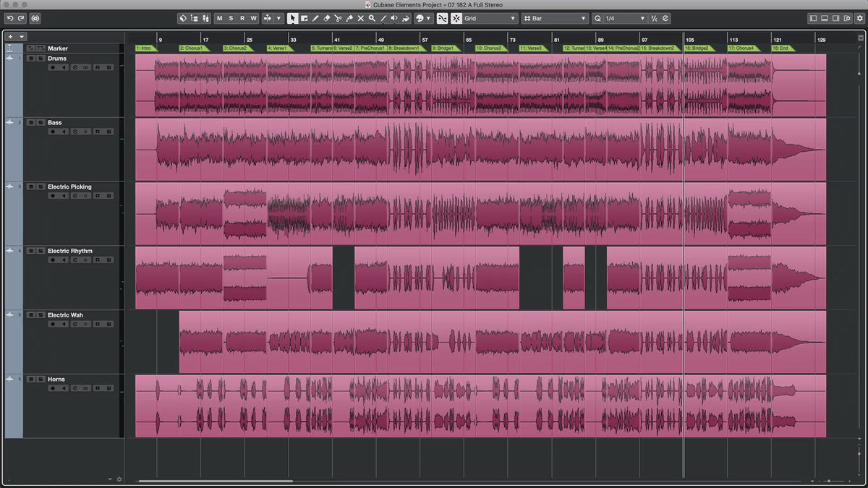Select the Scissors (Split) tool
Viewport: 868px width, 488px height.
tap(337, 18)
